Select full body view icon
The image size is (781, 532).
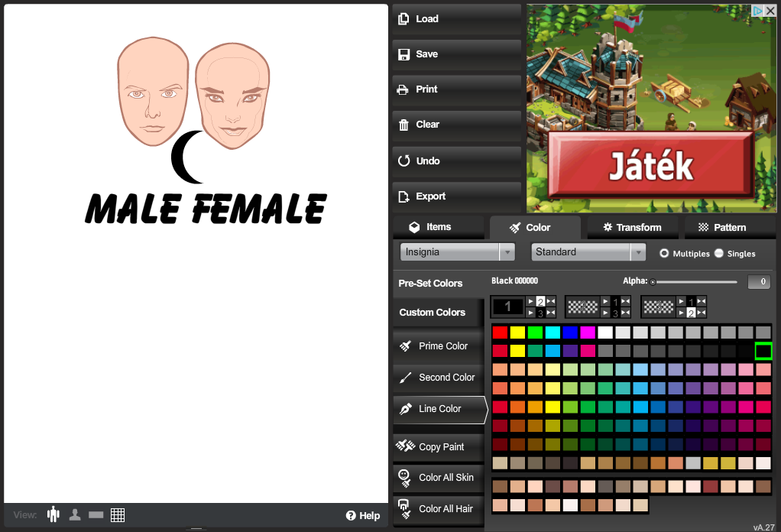pos(53,514)
